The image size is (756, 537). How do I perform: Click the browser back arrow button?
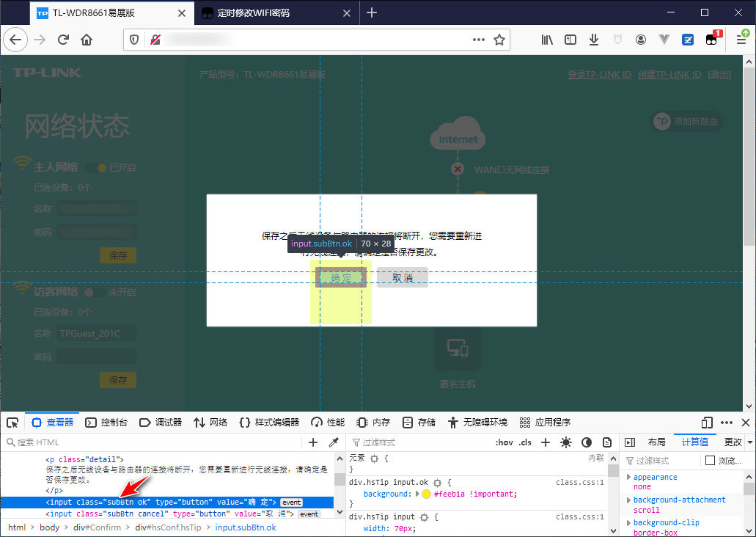15,40
